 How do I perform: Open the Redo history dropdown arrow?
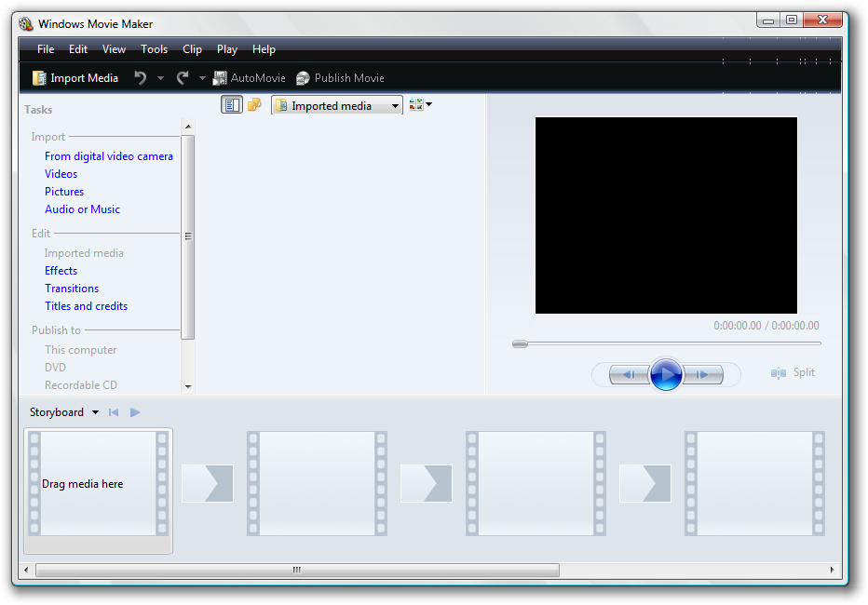[203, 78]
